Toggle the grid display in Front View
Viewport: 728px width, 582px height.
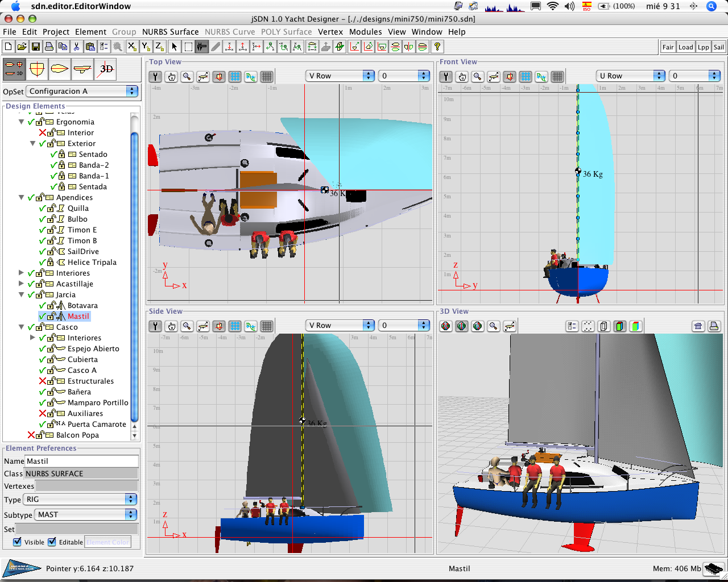(557, 76)
